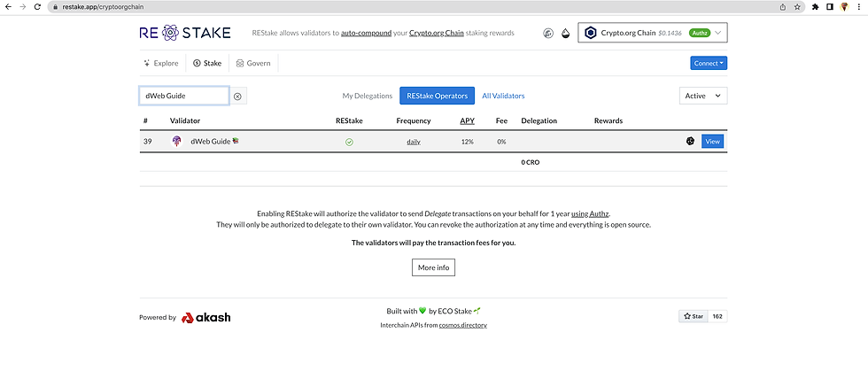Click the Authz badge
The height and width of the screenshot is (379, 868).
(700, 33)
